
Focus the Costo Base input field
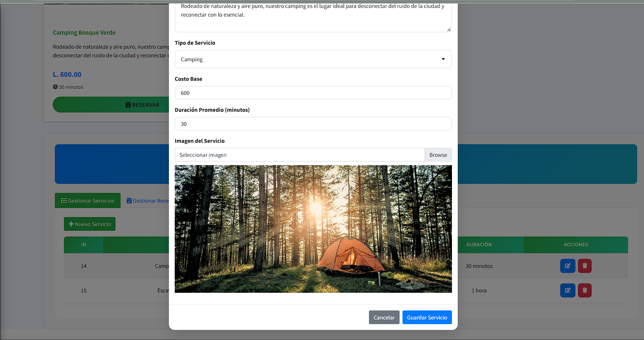(x=313, y=93)
